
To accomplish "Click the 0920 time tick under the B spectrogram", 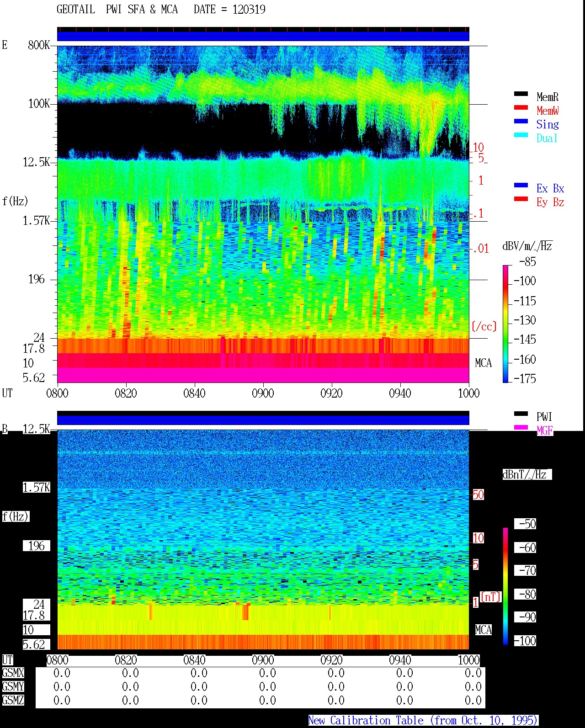I will (x=331, y=660).
